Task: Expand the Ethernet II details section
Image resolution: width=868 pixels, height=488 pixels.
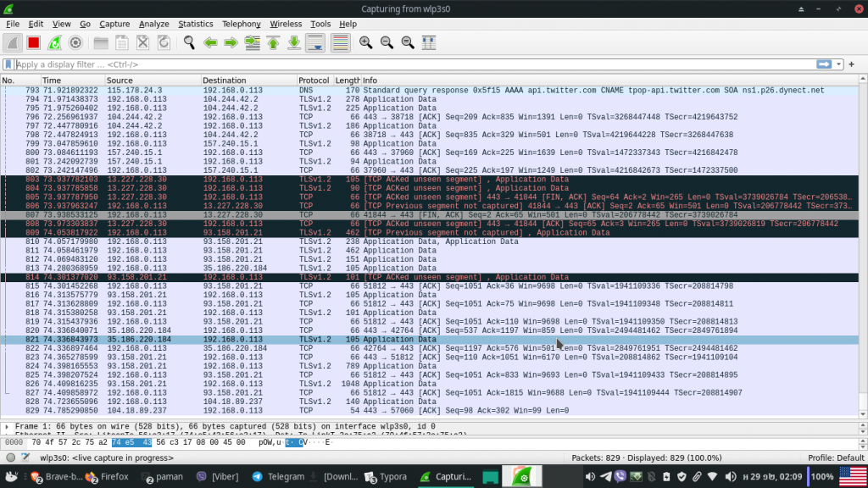Action: [7, 435]
